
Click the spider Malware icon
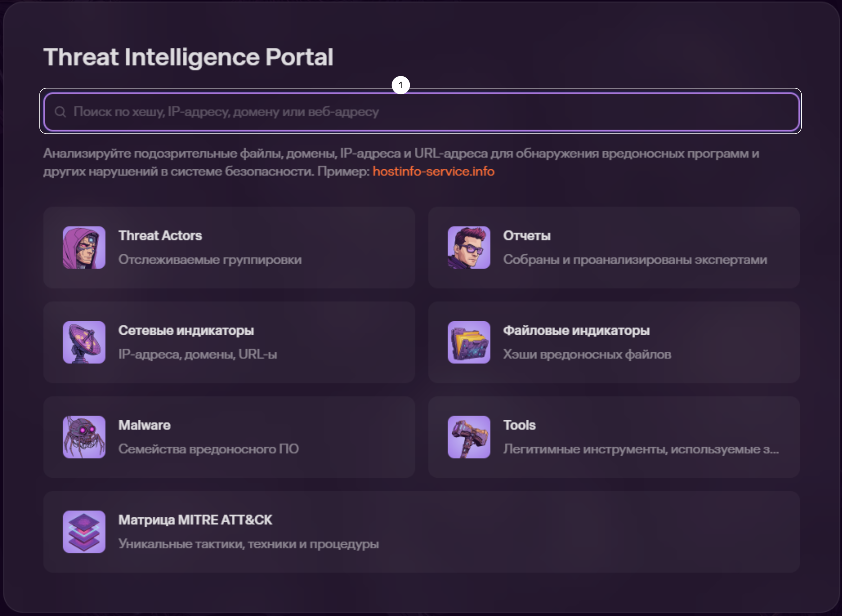click(x=84, y=437)
